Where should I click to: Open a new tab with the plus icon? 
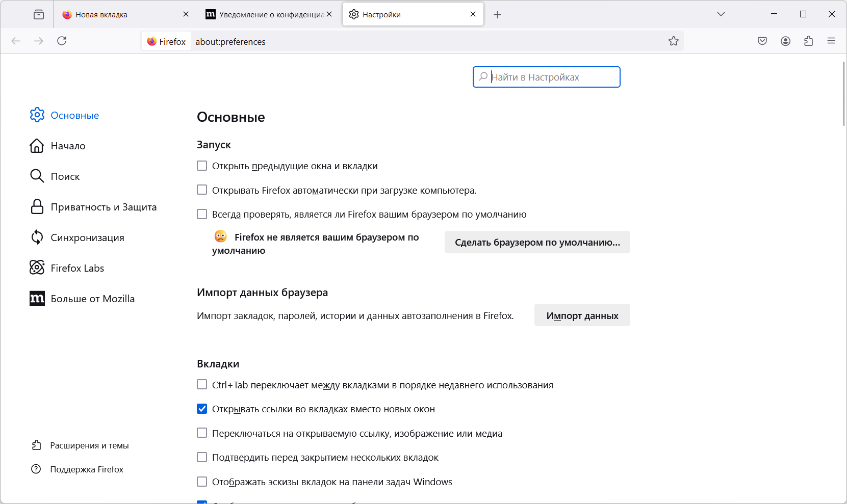(498, 15)
